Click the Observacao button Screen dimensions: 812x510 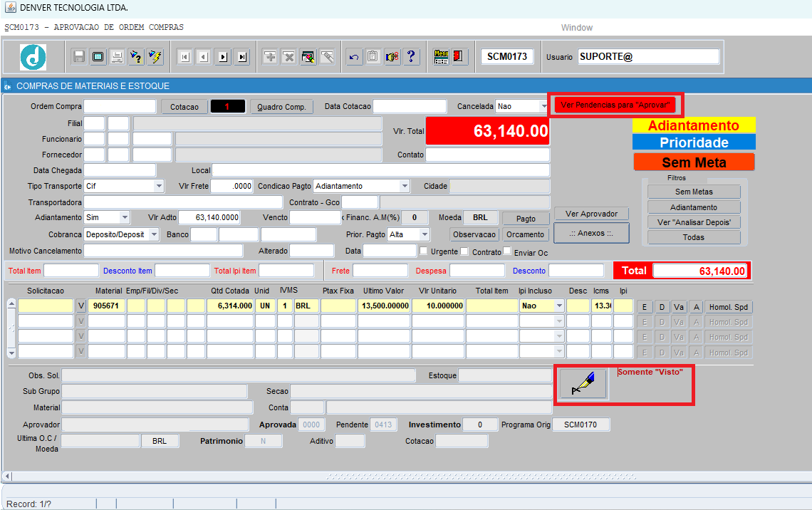pos(474,234)
